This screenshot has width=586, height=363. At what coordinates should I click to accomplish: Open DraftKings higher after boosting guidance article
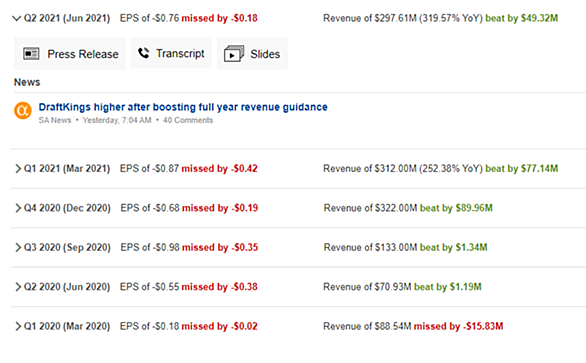click(x=183, y=107)
